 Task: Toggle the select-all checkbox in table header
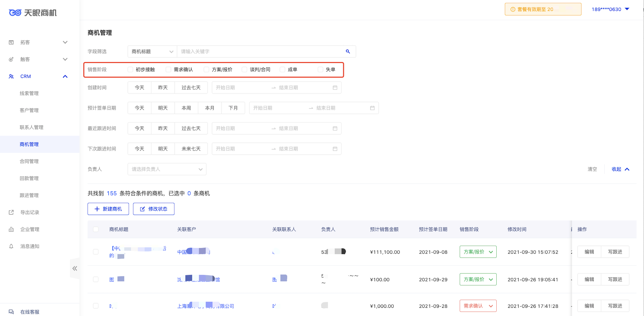96,229
